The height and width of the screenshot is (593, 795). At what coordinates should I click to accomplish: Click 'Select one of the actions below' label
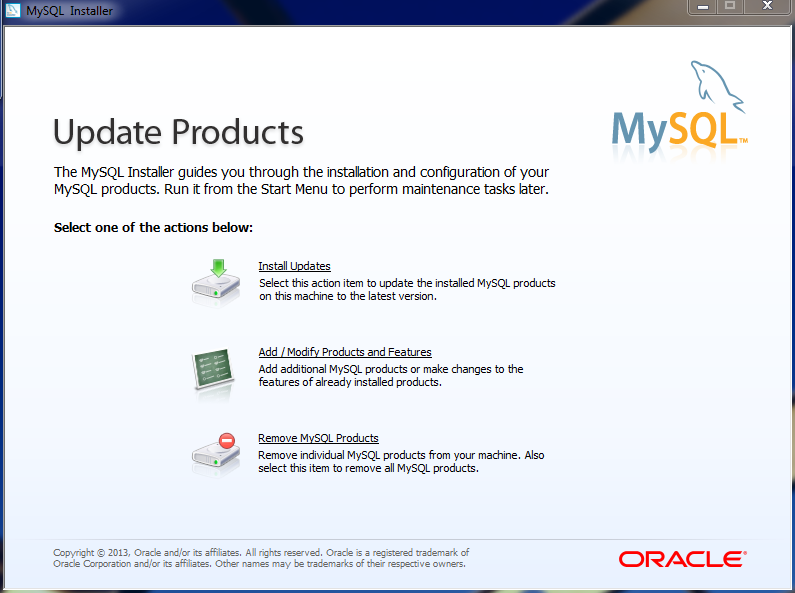153,227
